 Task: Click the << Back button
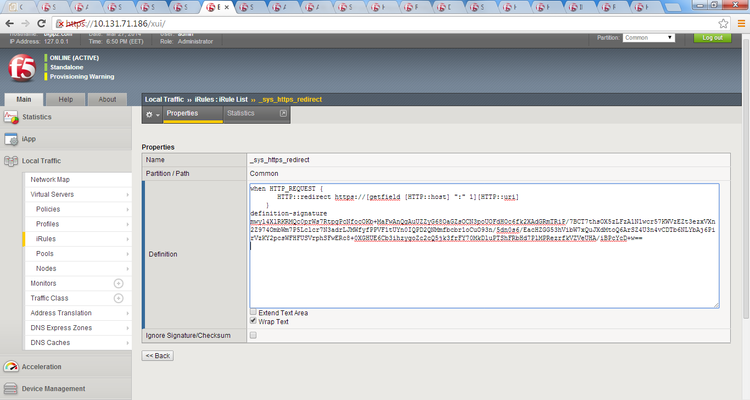[x=158, y=355]
